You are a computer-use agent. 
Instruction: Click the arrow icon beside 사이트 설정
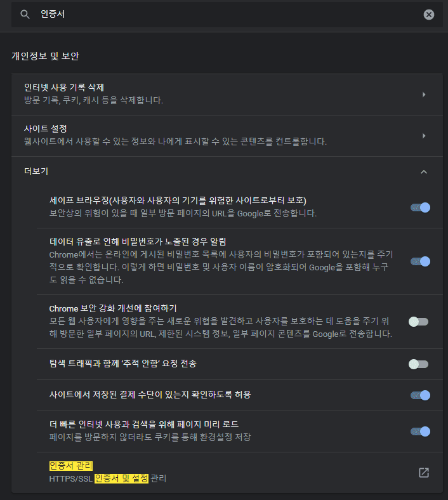click(x=424, y=136)
